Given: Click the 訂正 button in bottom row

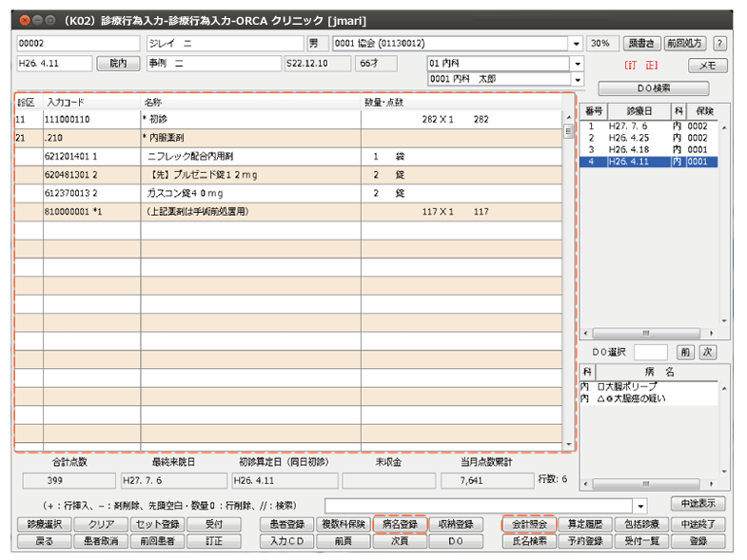Looking at the screenshot, I should 214,541.
